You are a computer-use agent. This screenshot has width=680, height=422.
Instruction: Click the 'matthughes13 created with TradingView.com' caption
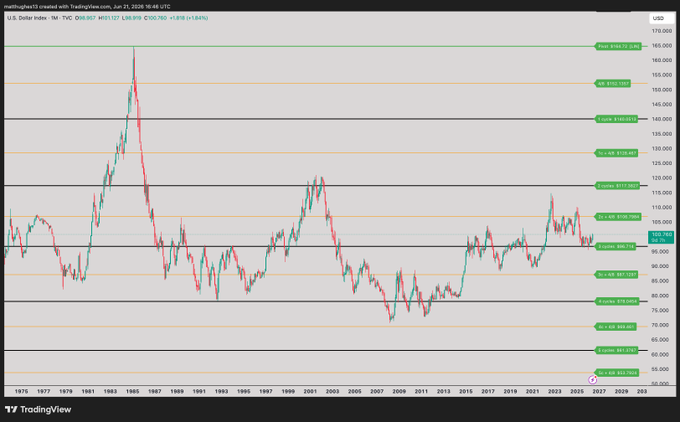click(57, 7)
